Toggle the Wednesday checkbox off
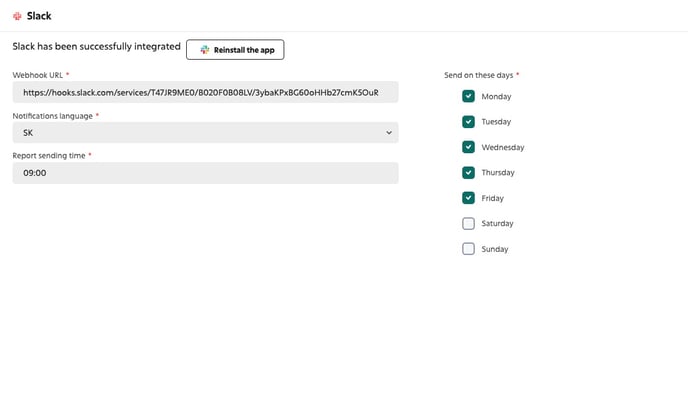The width and height of the screenshot is (688, 402). tap(468, 147)
